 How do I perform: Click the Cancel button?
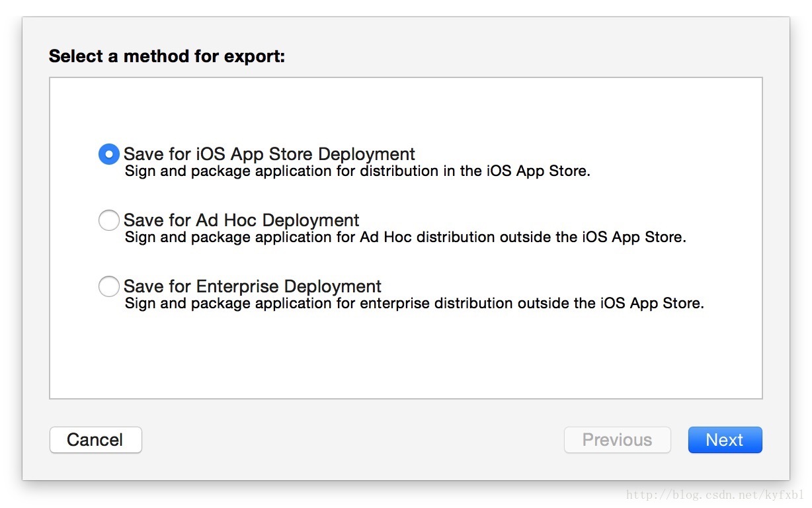[x=96, y=440]
